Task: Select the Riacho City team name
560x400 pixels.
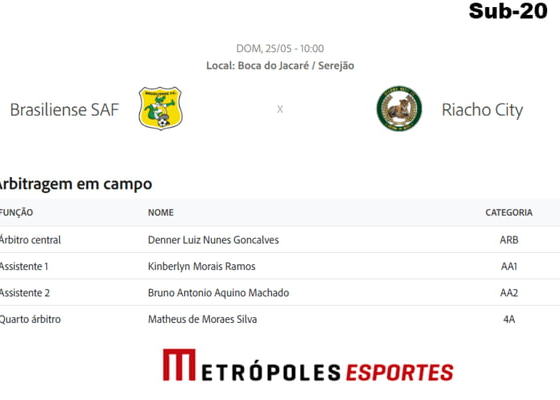Action: [x=482, y=110]
